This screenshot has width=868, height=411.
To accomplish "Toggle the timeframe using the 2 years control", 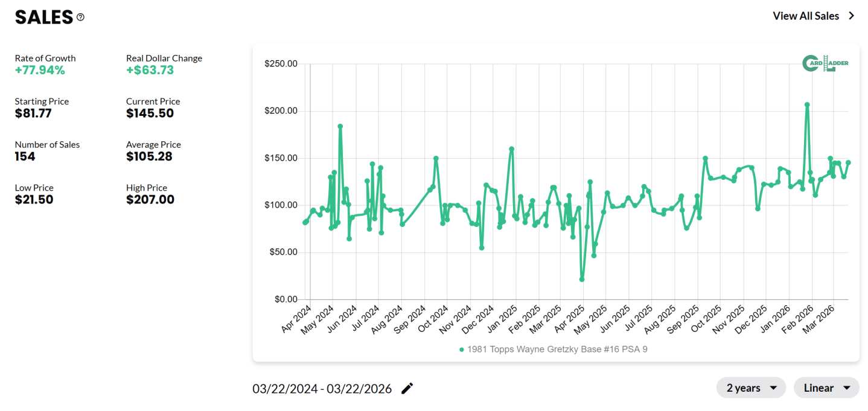I will point(750,387).
